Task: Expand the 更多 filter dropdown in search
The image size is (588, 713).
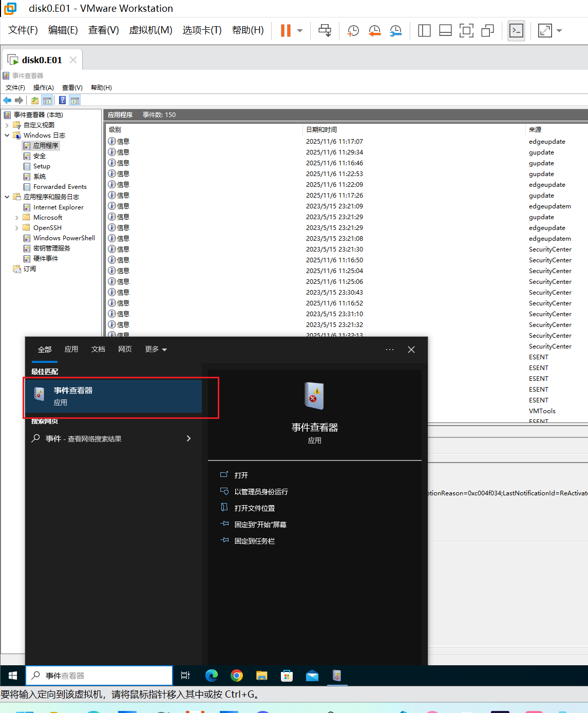Action: tap(156, 350)
